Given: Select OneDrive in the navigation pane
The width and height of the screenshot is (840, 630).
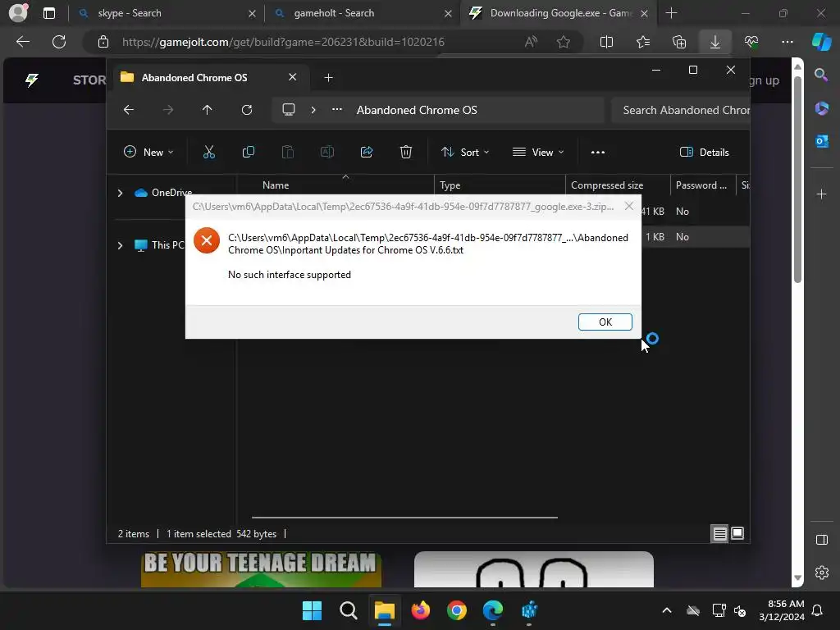Looking at the screenshot, I should pos(163,192).
